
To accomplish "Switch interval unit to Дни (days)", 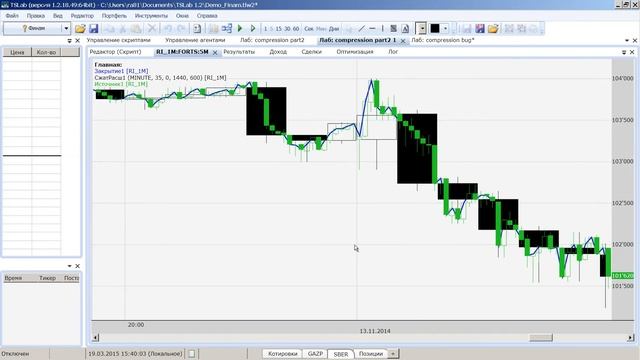I will 334,29.
